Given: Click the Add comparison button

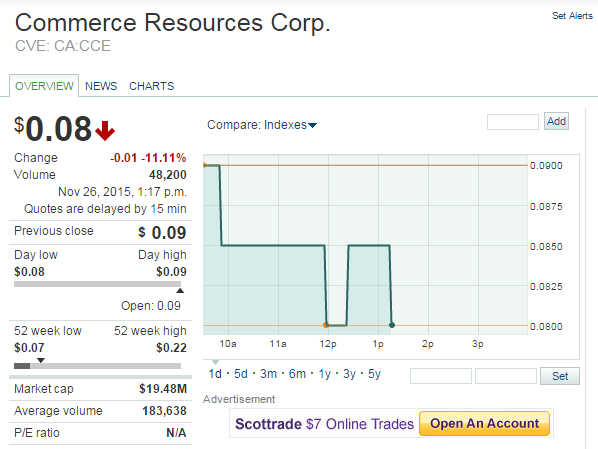Looking at the screenshot, I should (556, 121).
